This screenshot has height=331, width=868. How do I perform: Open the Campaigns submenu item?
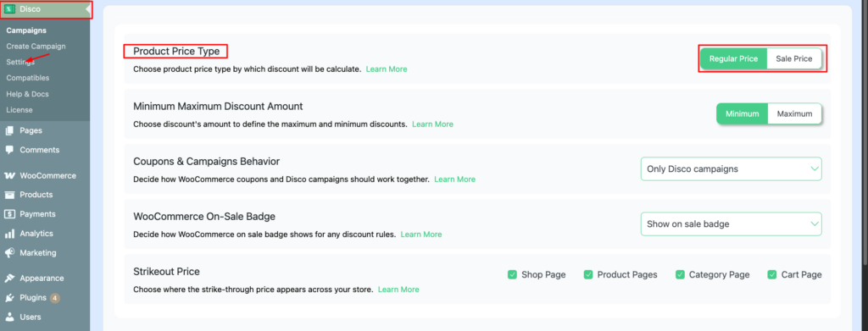pyautogui.click(x=26, y=30)
